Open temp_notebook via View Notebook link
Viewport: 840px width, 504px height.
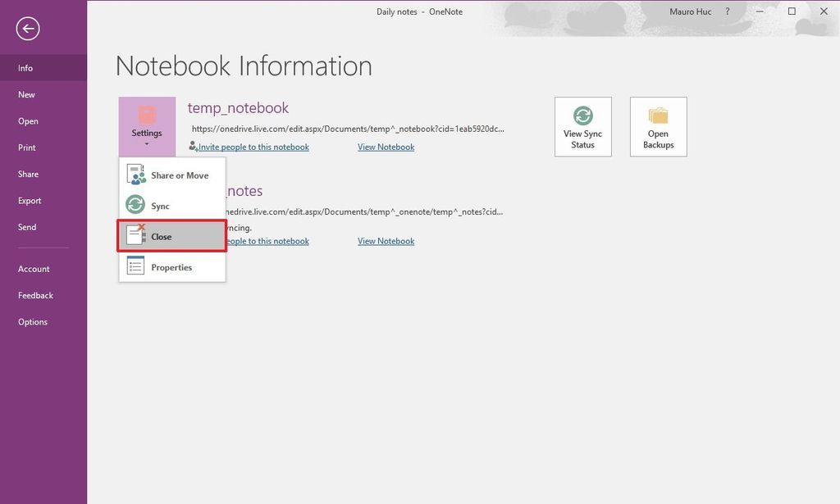[x=386, y=147]
